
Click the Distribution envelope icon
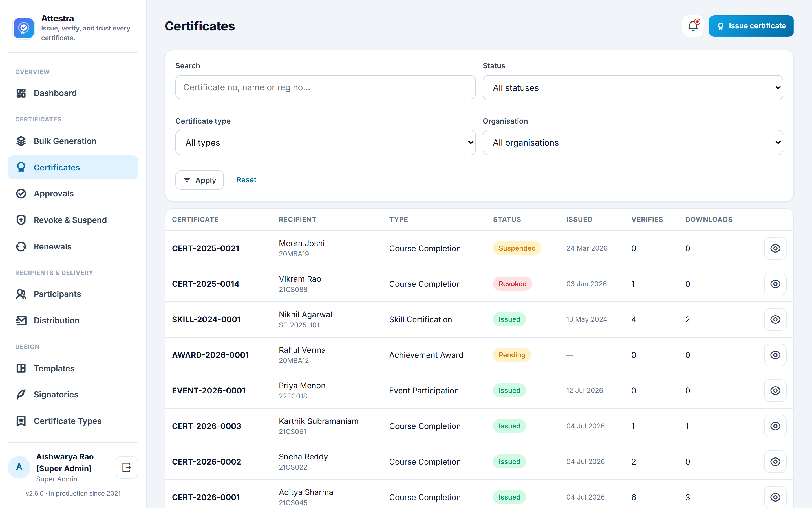coord(21,321)
